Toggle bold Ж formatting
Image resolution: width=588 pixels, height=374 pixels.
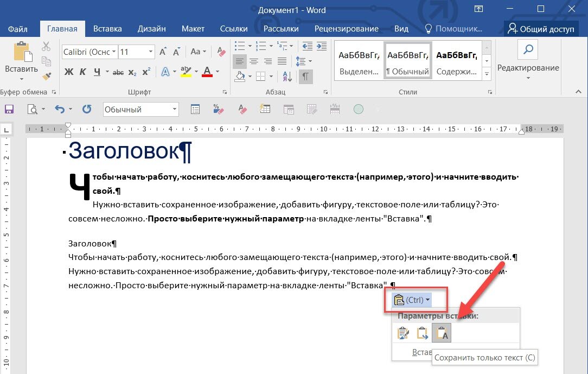pos(69,72)
